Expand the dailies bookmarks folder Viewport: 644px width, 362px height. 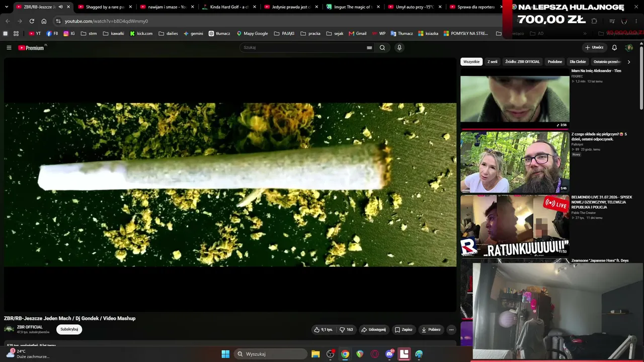pos(168,34)
